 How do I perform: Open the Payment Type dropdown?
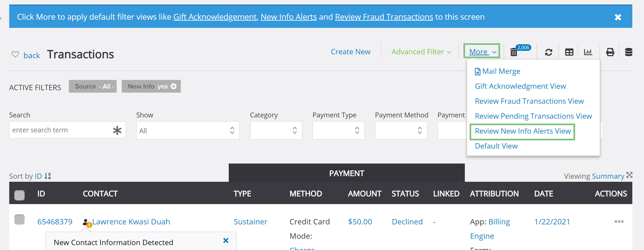tap(339, 130)
